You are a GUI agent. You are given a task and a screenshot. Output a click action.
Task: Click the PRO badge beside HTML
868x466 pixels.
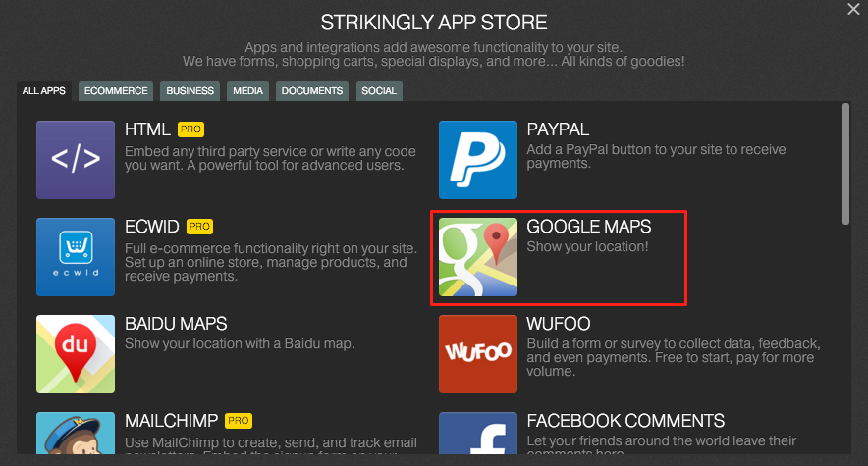[190, 129]
